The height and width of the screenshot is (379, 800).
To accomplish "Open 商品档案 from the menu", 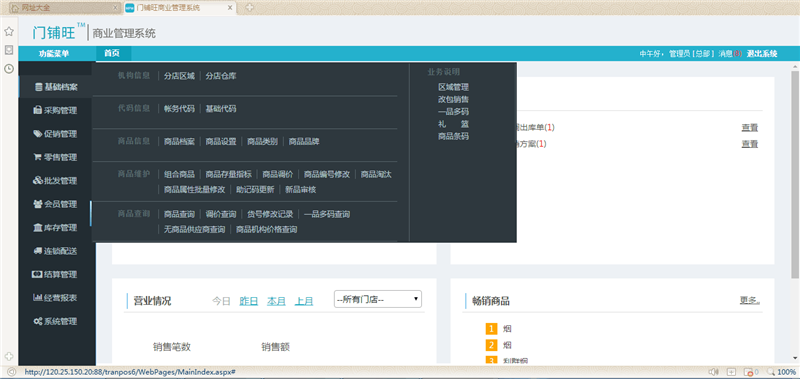I will pyautogui.click(x=179, y=141).
